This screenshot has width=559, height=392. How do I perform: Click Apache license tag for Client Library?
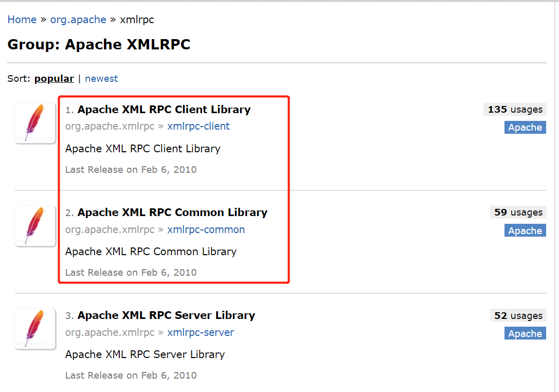(525, 128)
